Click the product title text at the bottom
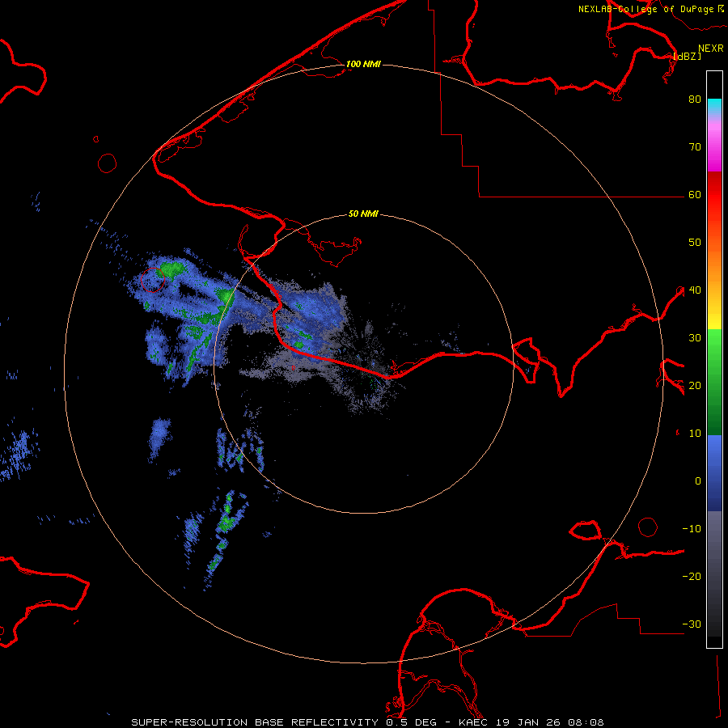 pos(367,722)
